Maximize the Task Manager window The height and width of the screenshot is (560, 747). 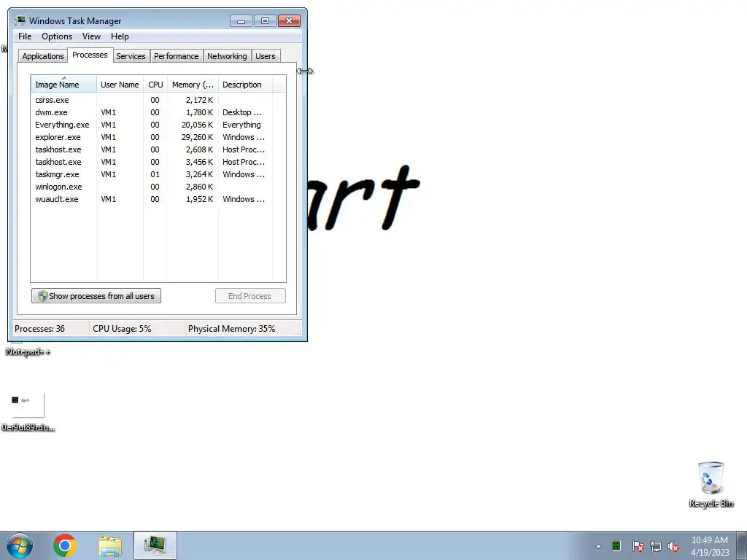[265, 21]
